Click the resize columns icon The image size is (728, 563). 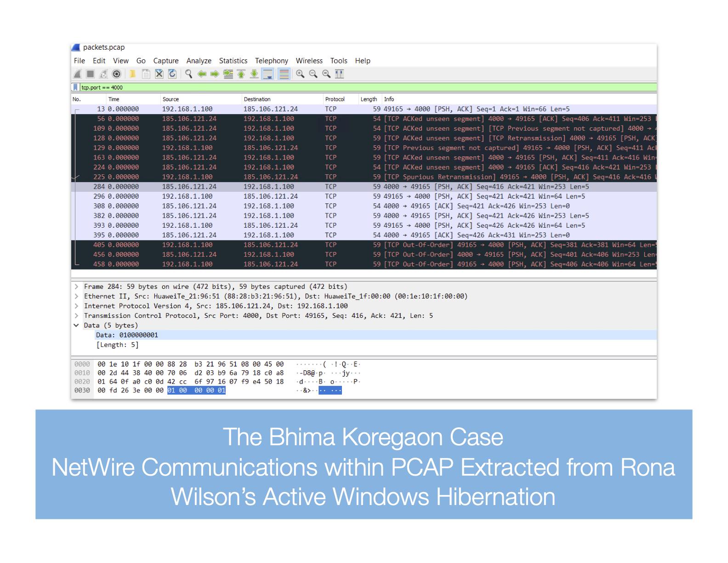[x=340, y=74]
